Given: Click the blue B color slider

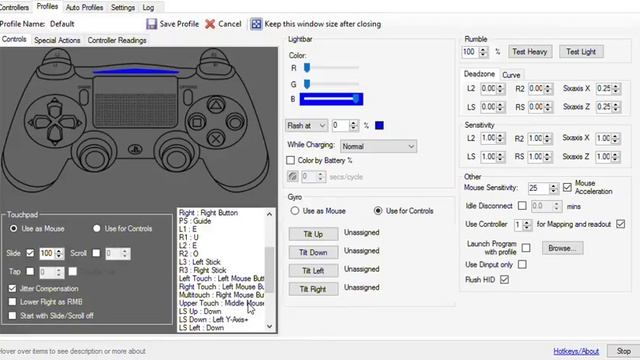Looking at the screenshot, I should coord(331,99).
